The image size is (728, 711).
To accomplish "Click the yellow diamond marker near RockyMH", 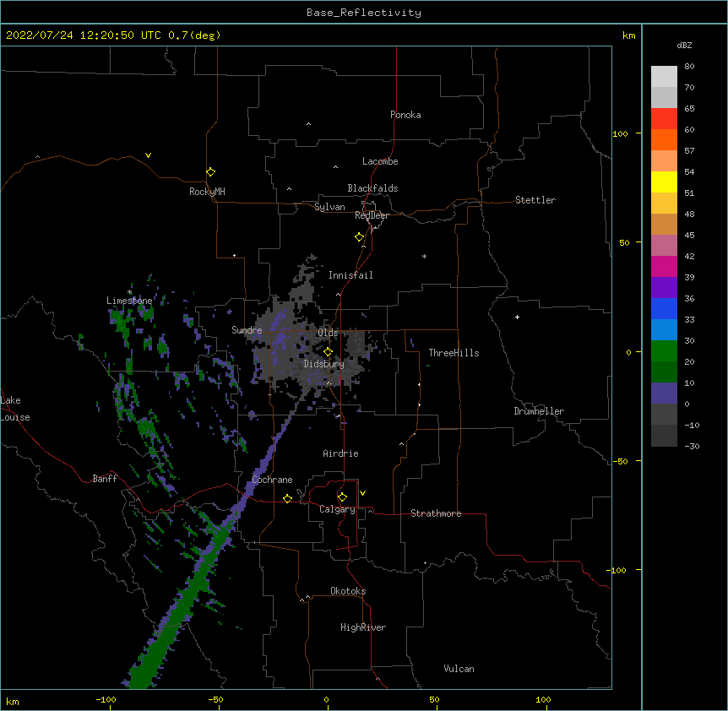I will 211,172.
